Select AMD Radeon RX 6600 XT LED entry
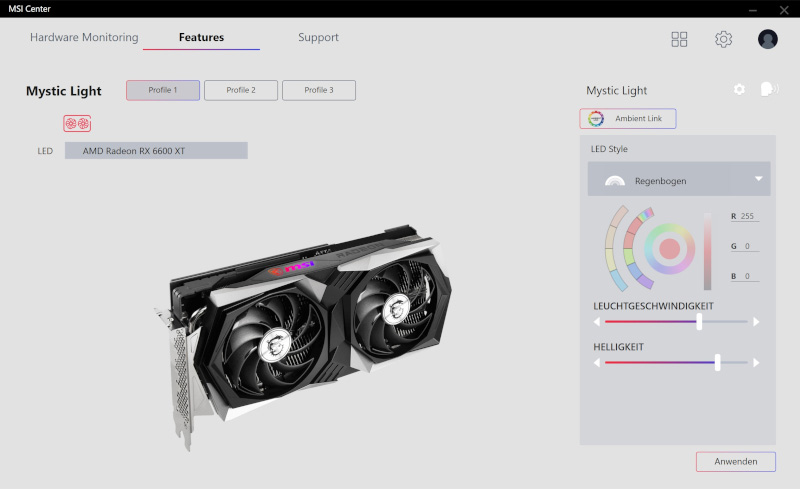This screenshot has width=800, height=489. tap(156, 151)
